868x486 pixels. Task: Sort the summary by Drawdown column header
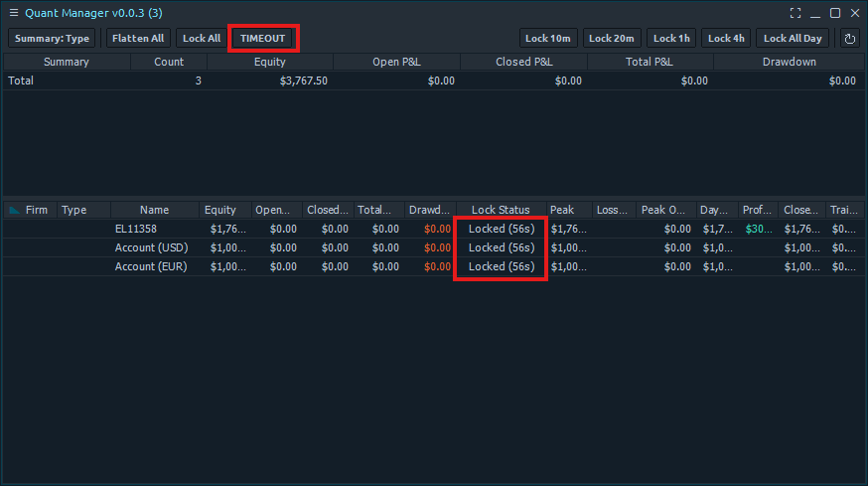point(790,62)
